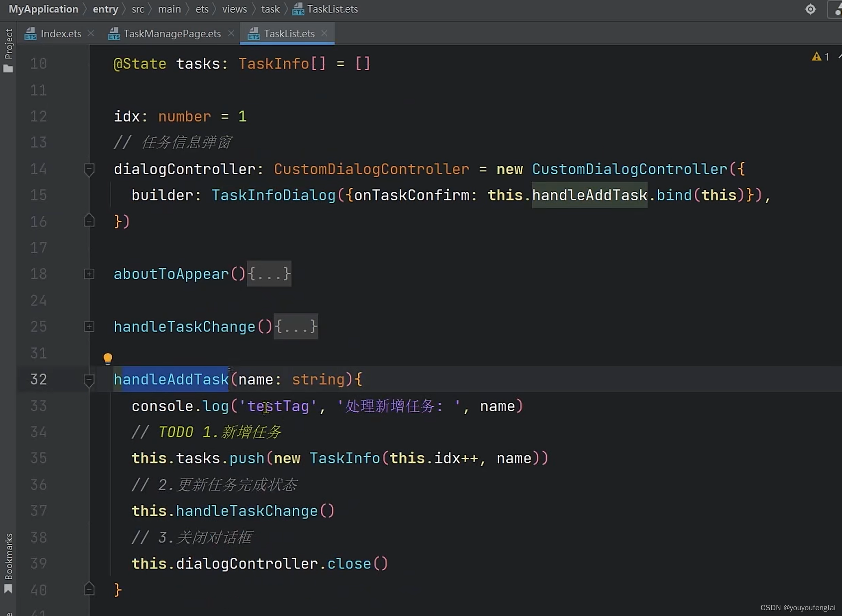Image resolution: width=842 pixels, height=616 pixels.
Task: Click the src breadcrumb item
Action: (138, 9)
